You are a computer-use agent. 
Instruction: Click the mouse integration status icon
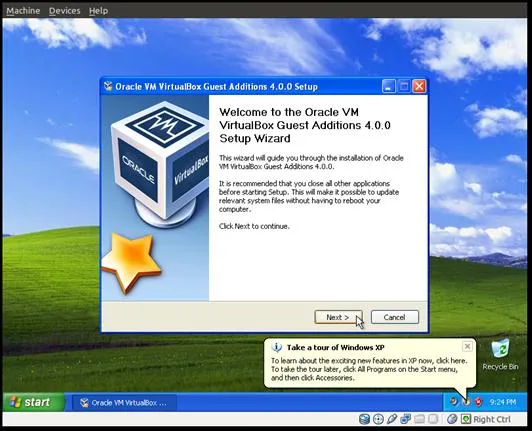click(452, 419)
